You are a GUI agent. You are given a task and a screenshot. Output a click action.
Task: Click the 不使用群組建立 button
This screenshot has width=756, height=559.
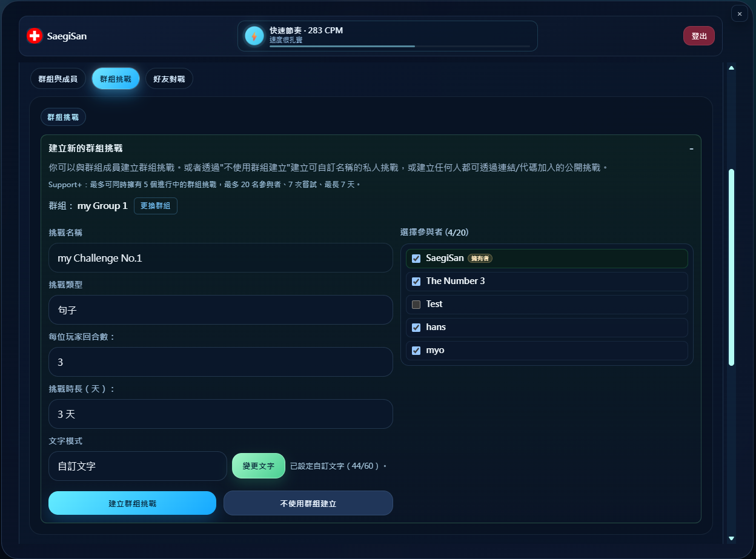point(308,503)
